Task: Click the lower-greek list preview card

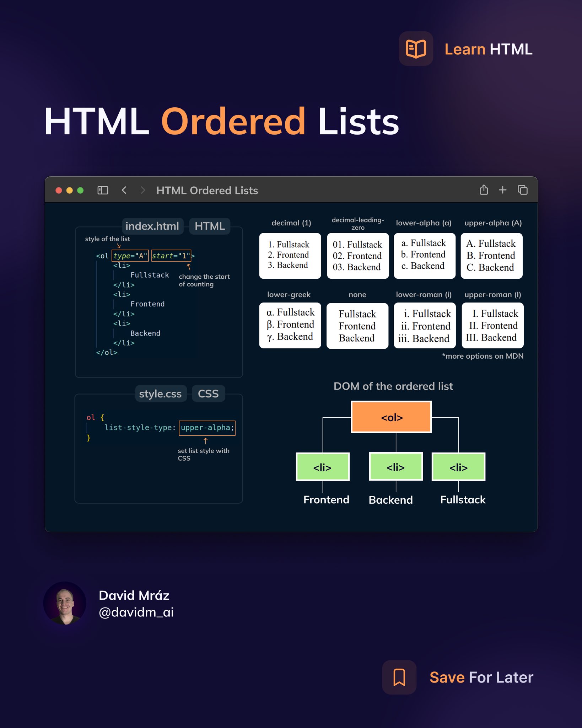Action: coord(290,325)
